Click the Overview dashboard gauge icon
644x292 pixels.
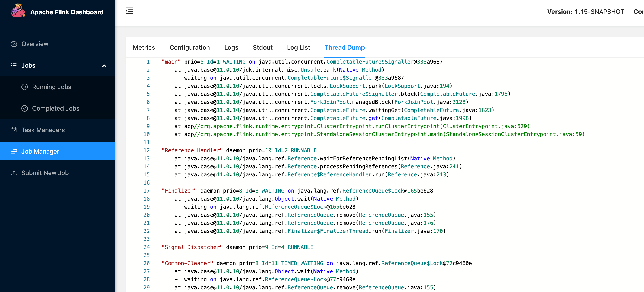pyautogui.click(x=14, y=44)
